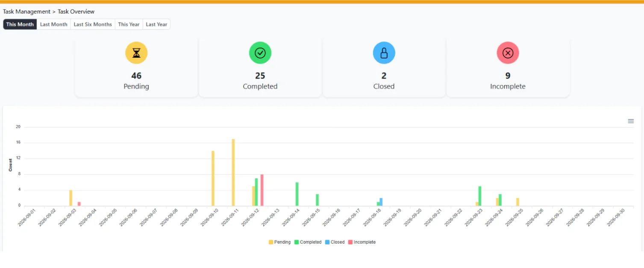
Task: Click the Incomplete cross icon
Action: pyautogui.click(x=508, y=53)
